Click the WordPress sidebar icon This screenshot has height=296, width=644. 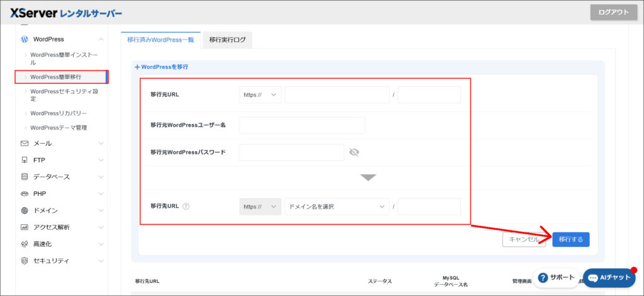[x=25, y=40]
